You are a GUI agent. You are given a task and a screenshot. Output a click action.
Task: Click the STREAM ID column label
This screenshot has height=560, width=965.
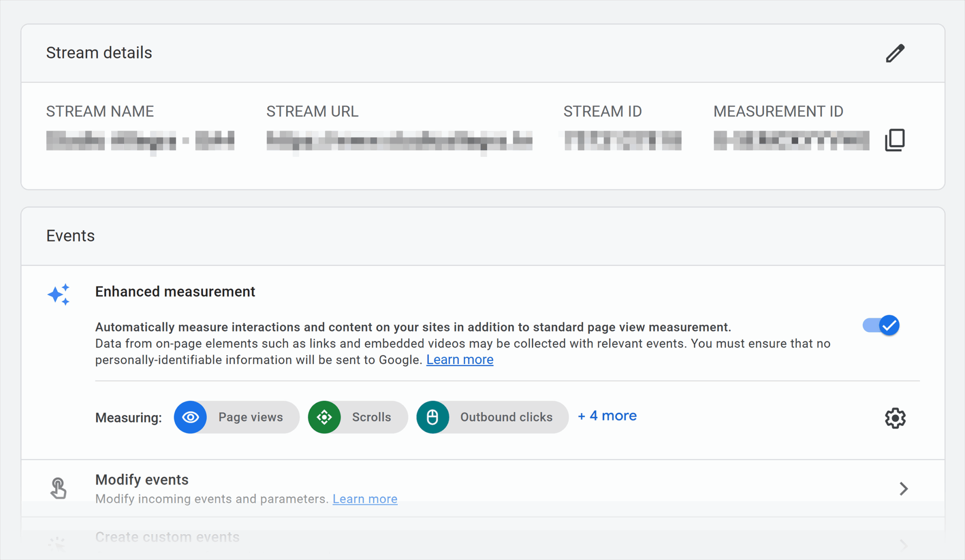coord(603,112)
